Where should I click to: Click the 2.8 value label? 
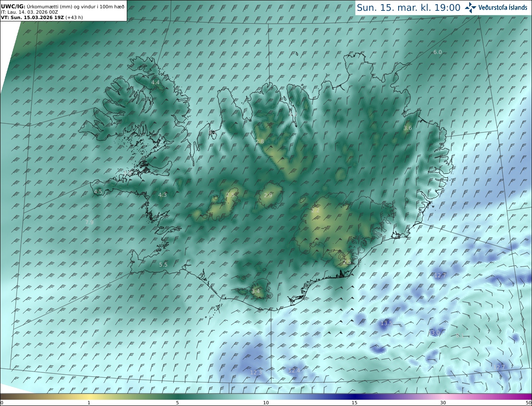[260, 142]
